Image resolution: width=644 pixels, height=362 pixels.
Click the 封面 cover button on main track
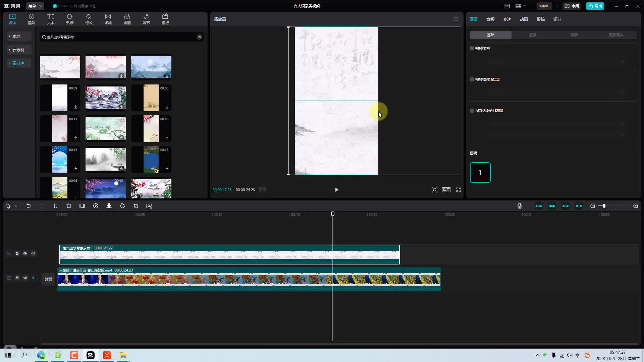click(x=48, y=279)
